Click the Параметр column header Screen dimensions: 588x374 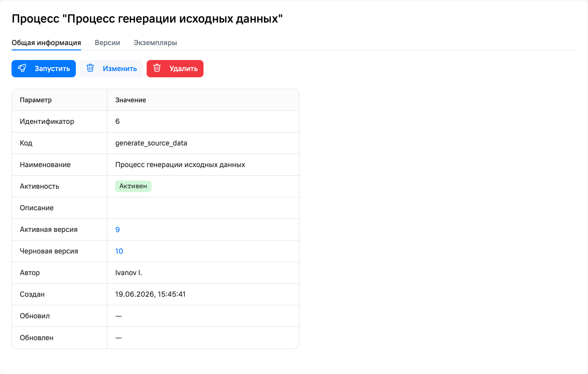click(36, 100)
